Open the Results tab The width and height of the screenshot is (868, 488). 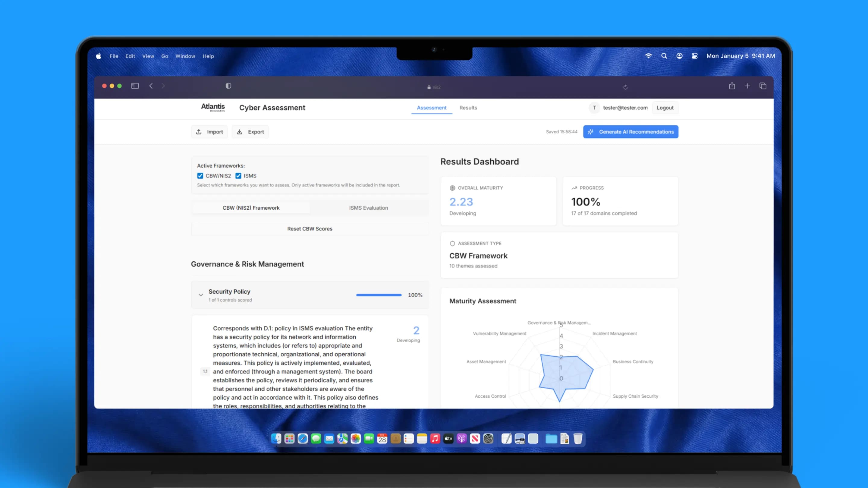[x=468, y=108]
